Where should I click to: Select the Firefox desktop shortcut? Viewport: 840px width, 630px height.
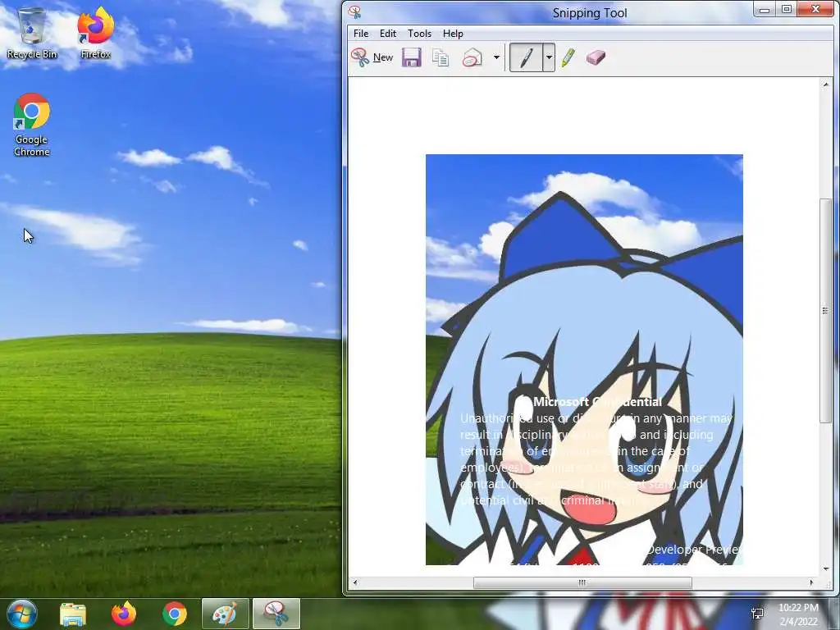point(95,33)
